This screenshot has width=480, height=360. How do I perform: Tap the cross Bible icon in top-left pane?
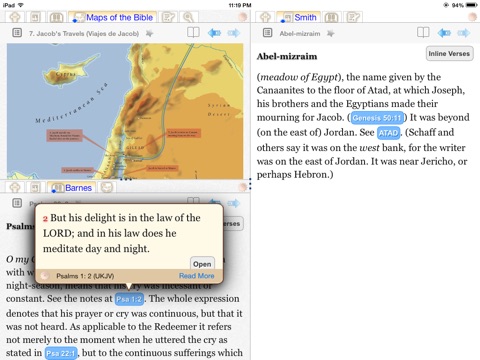pyautogui.click(x=15, y=17)
